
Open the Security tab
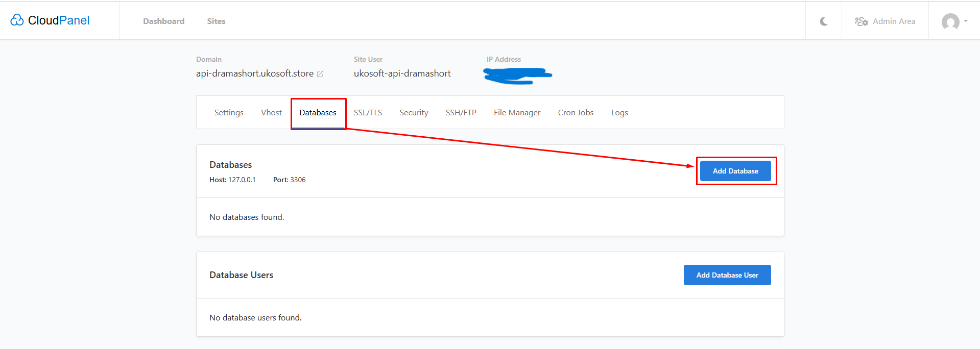coord(414,113)
